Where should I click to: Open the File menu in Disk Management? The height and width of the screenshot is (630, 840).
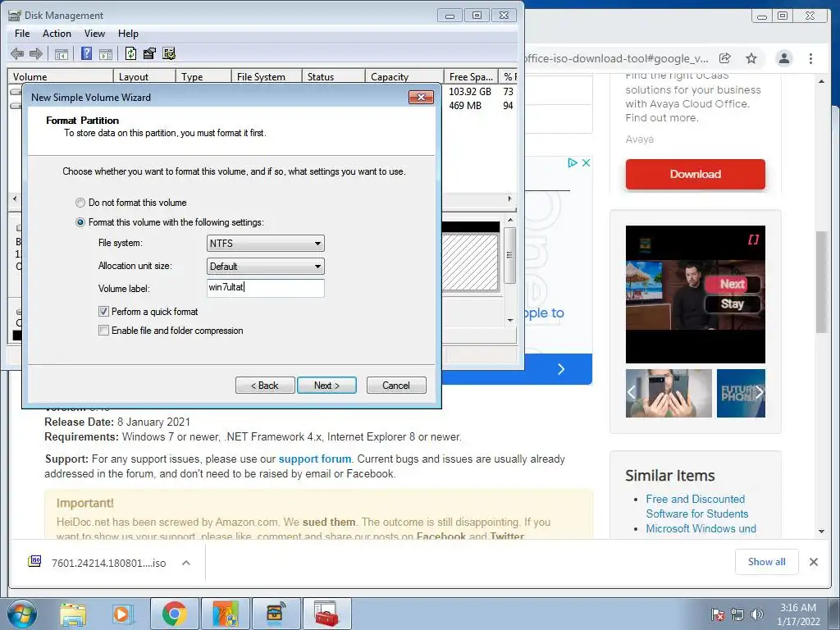tap(22, 33)
